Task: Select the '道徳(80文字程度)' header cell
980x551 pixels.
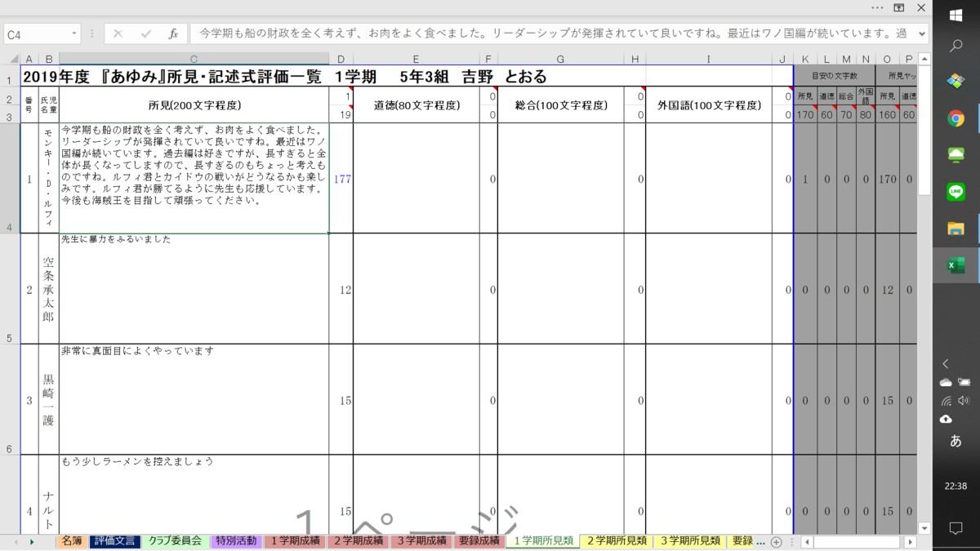Action: [416, 105]
